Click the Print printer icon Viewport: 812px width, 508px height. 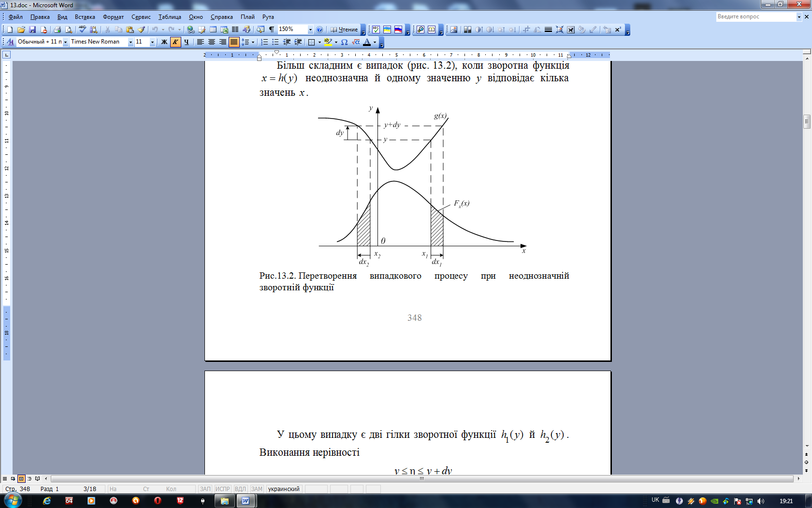click(57, 30)
